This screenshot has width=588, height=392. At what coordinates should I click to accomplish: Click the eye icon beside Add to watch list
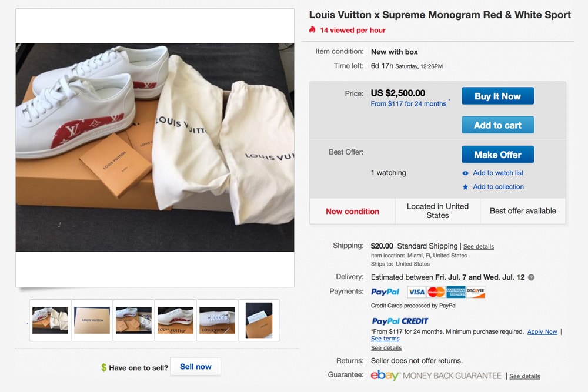pyautogui.click(x=466, y=173)
